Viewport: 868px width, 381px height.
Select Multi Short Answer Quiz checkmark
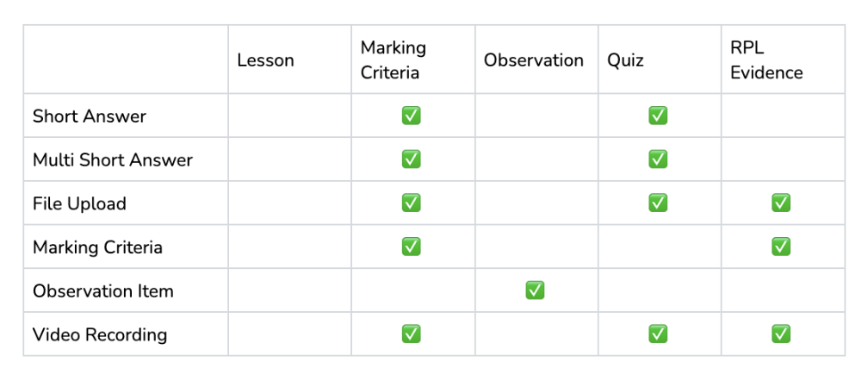[658, 159]
